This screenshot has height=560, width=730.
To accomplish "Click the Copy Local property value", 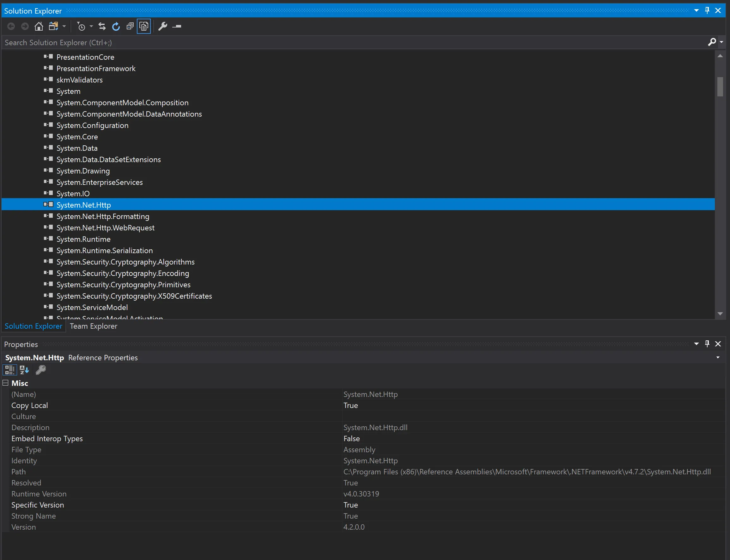I will point(350,405).
